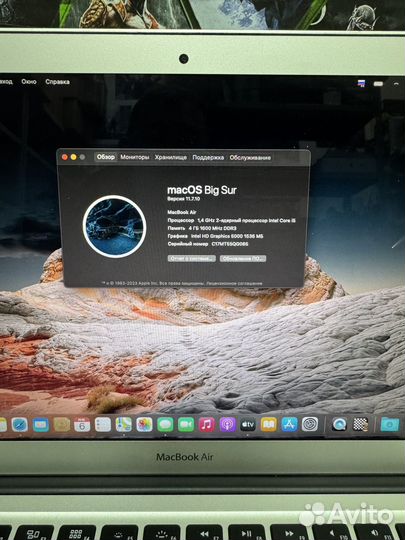405x540 pixels.
Task: Open Photos from the Dock
Action: [x=144, y=425]
